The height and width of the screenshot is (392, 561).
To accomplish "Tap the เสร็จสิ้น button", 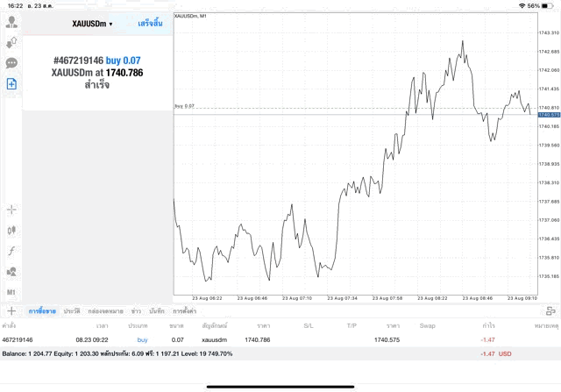I will point(150,23).
